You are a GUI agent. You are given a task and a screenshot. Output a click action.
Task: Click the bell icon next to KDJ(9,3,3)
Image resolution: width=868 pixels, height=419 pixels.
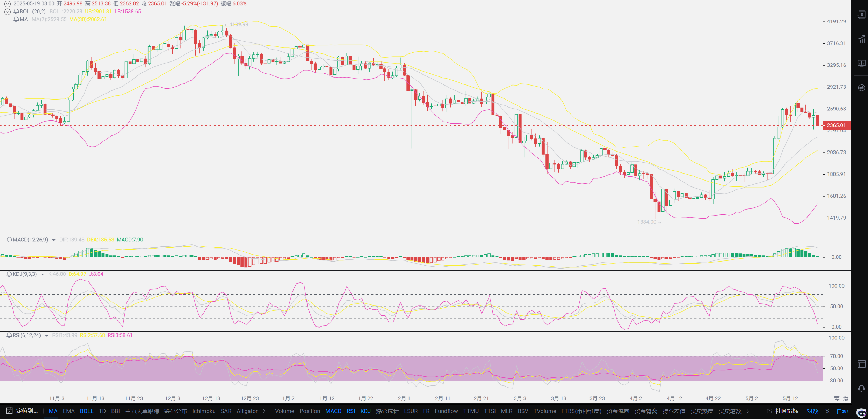9,274
